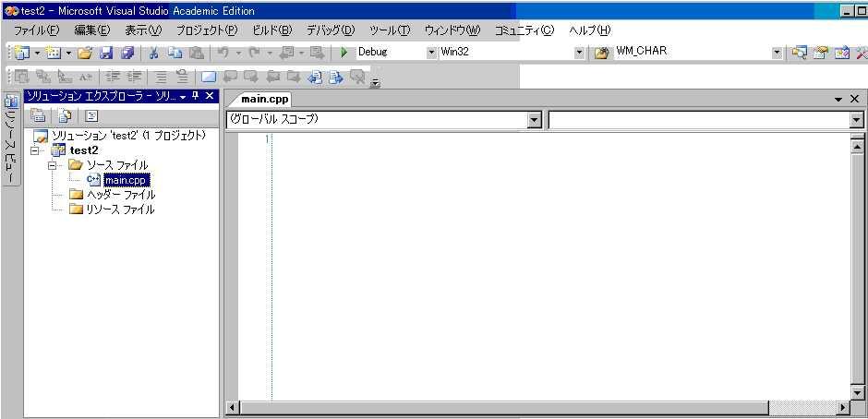The image size is (868, 419).
Task: Open the 編集(E) menu
Action: click(92, 30)
